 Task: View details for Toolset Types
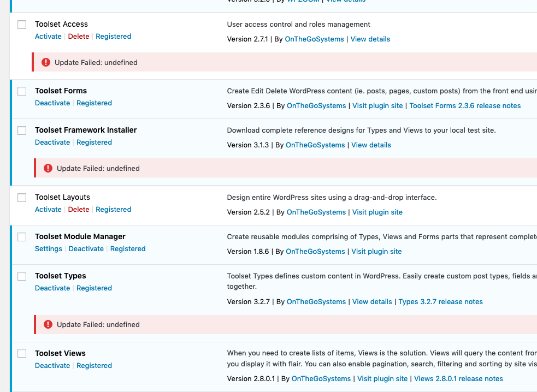click(x=372, y=302)
